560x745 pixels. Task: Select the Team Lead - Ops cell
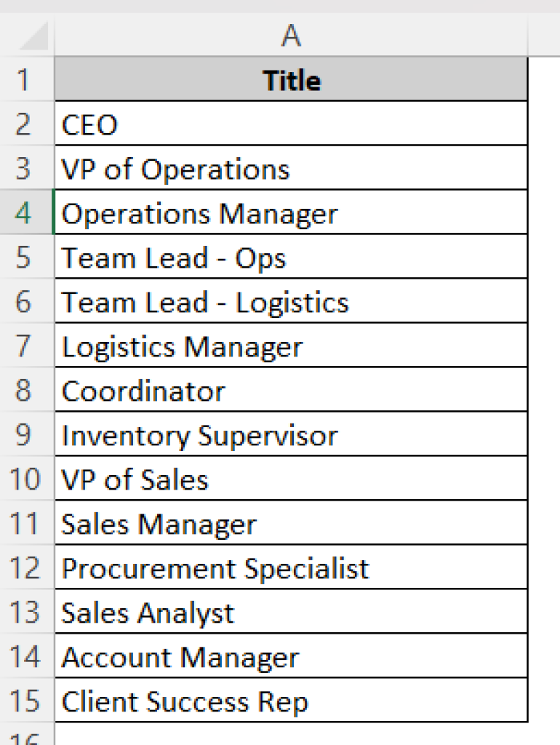tap(291, 258)
